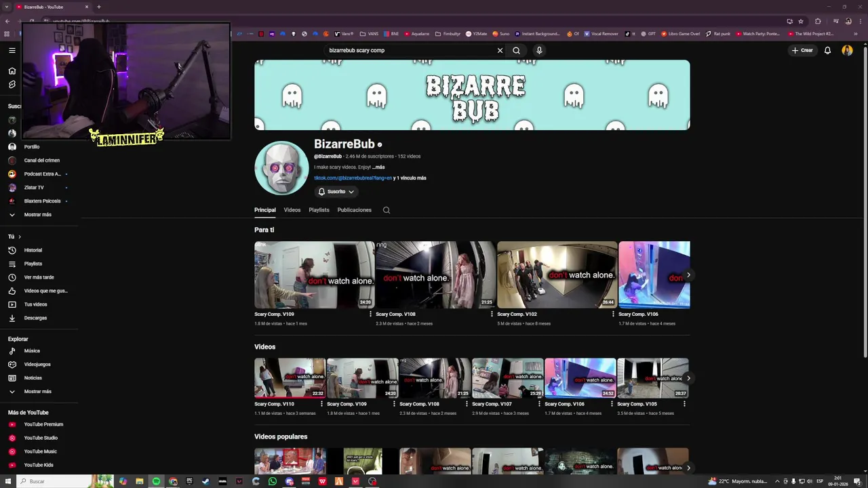
Task: Expand the Tú section arrow
Action: (20, 237)
